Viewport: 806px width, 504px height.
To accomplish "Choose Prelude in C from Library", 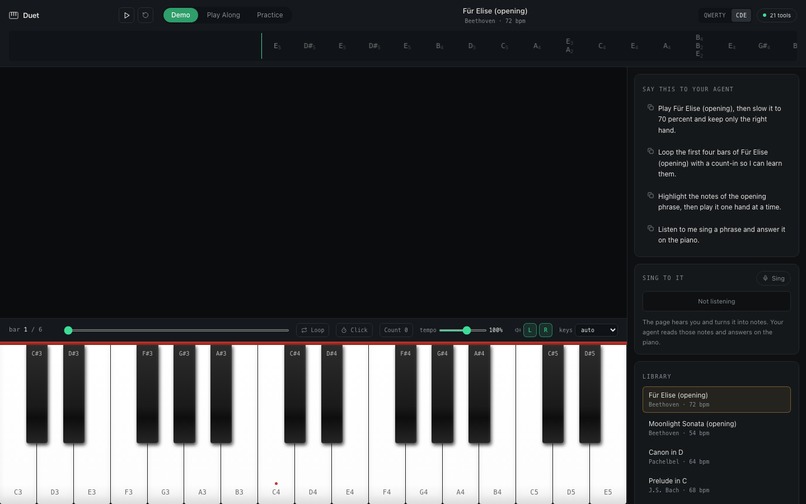I will [716, 485].
